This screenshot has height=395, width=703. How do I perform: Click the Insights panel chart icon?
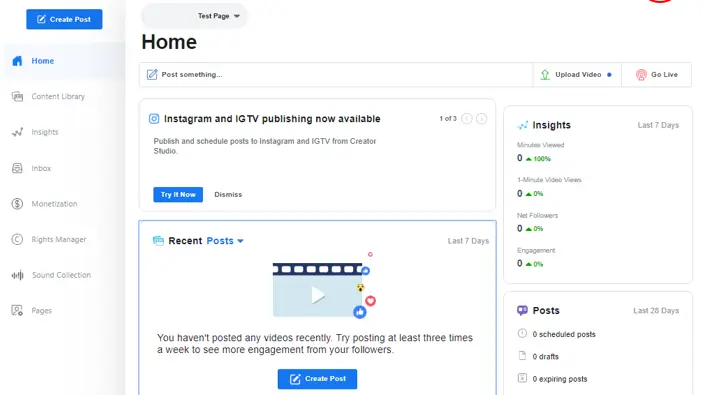522,126
